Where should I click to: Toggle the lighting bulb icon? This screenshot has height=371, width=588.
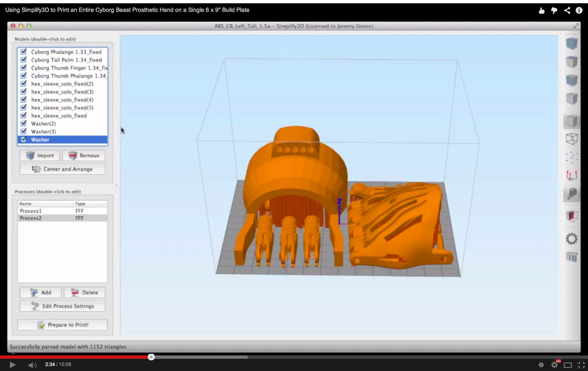[571, 194]
